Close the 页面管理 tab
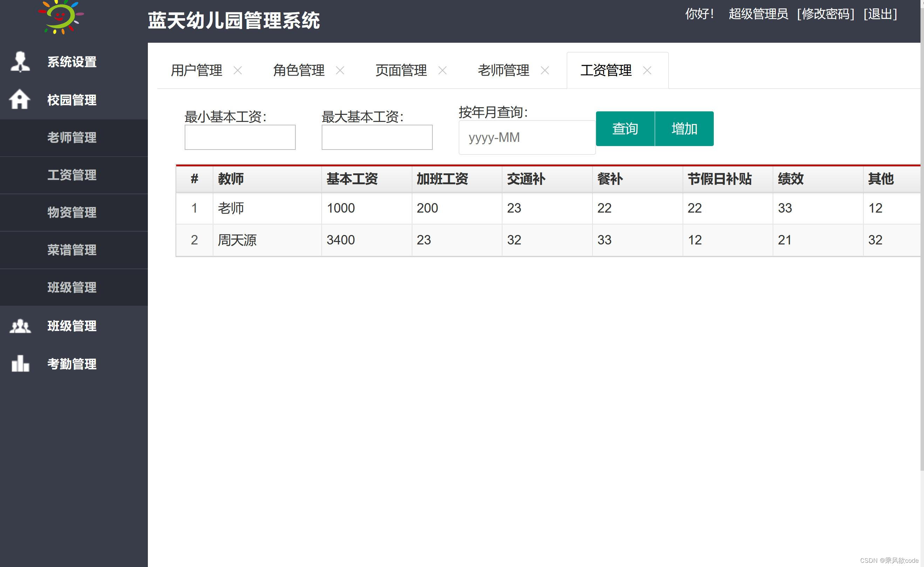Viewport: 924px width, 567px height. [x=442, y=70]
